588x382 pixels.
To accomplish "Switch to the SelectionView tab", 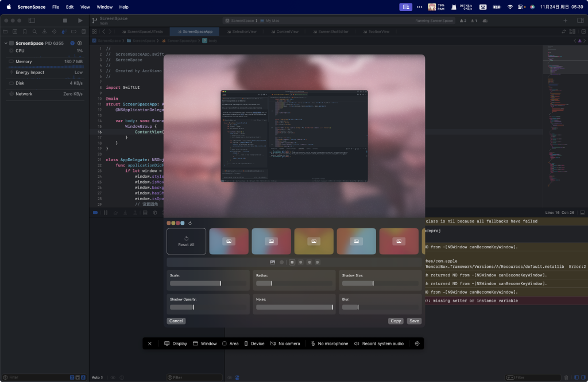I will [x=243, y=32].
